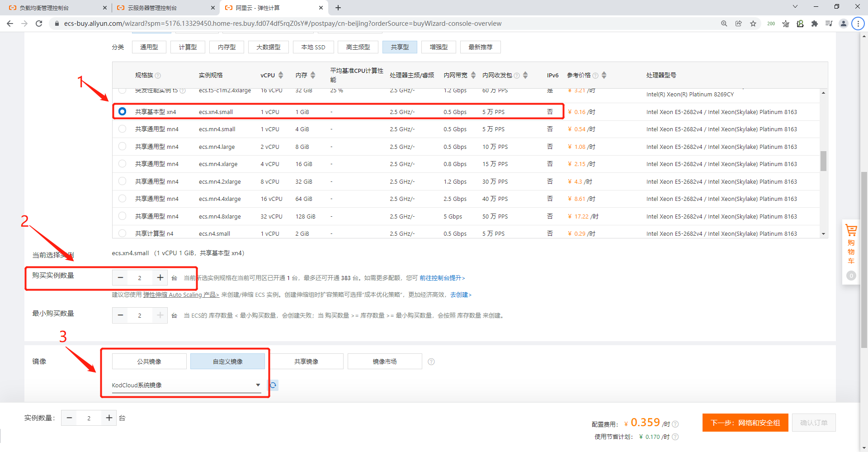Select the ecs.mn4.8xlarge instance radio

(x=122, y=216)
